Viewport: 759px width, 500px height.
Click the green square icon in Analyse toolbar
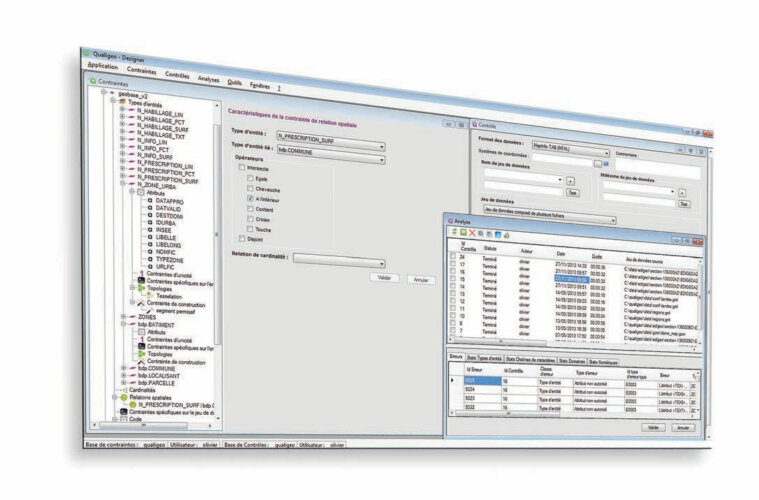click(463, 232)
